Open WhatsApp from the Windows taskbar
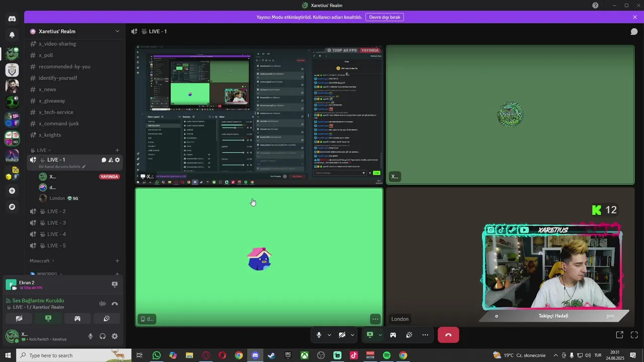644x362 pixels. point(156,355)
